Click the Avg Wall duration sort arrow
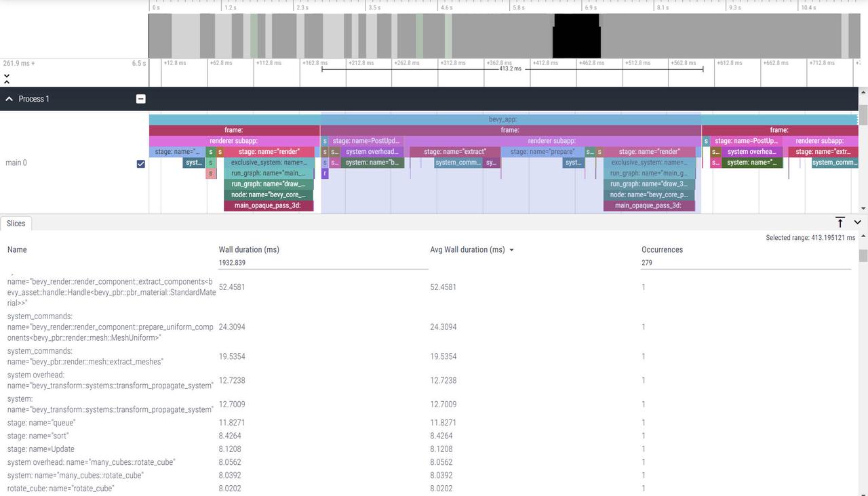This screenshot has height=496, width=868. [511, 250]
